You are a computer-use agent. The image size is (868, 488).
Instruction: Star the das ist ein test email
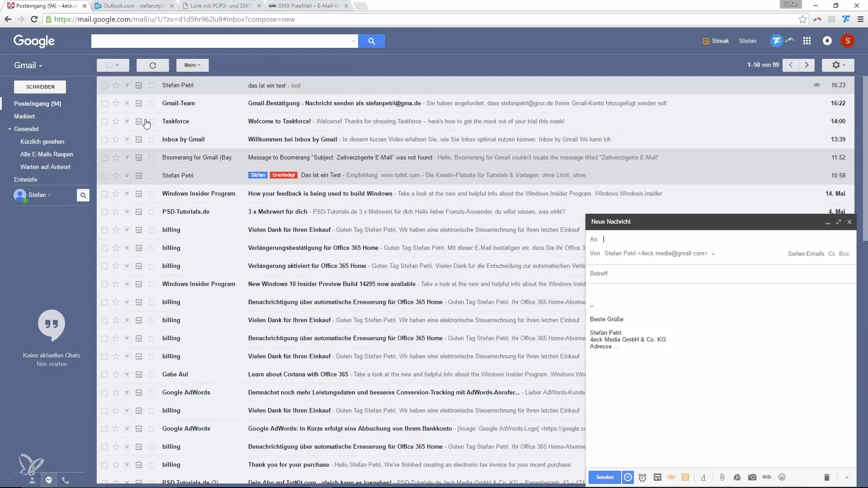[x=116, y=85]
